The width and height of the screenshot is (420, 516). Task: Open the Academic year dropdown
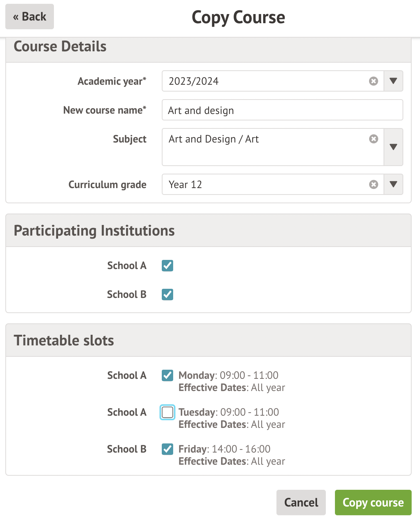[x=393, y=81]
